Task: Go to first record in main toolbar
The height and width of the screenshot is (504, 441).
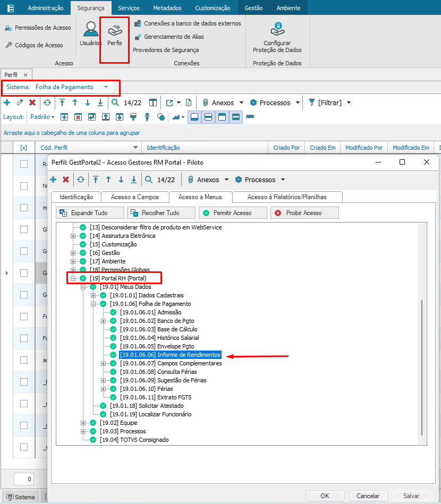Action: point(62,102)
